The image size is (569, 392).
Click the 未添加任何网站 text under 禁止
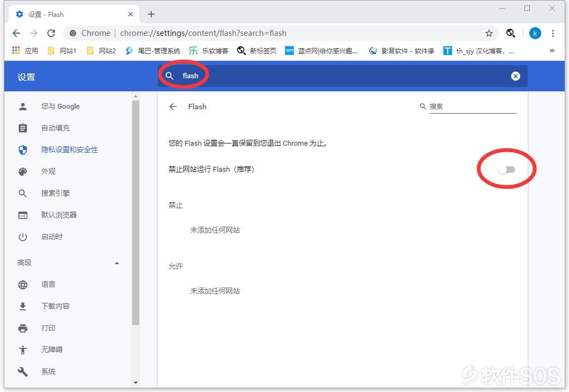(215, 231)
